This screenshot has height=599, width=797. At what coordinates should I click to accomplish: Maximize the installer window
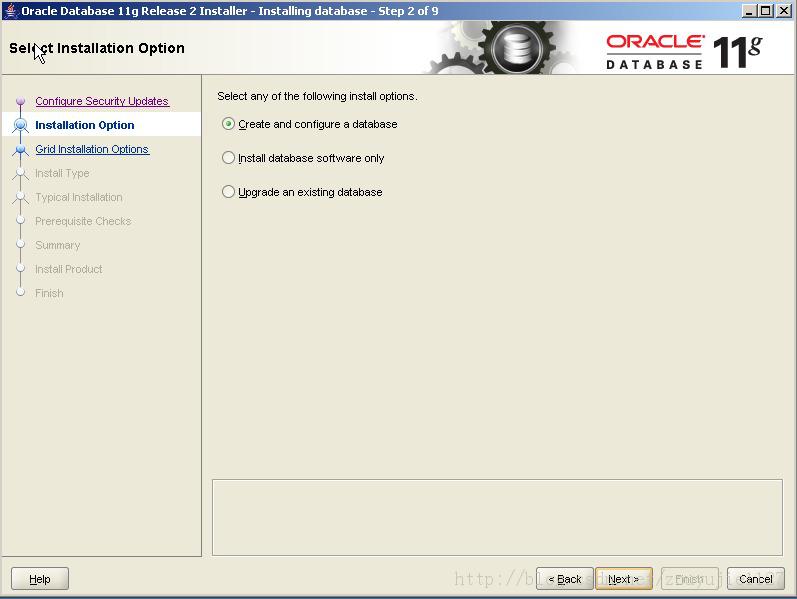coord(765,11)
